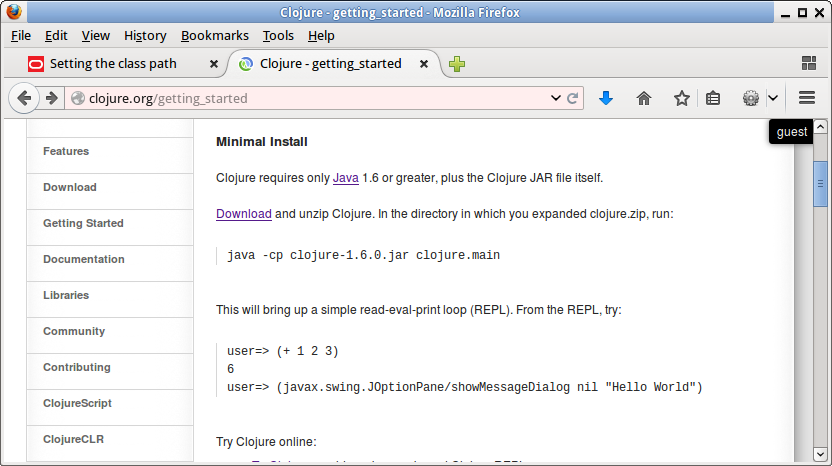Expand dropdown next to gear icon
Viewport: 832px width, 466px height.
773,98
